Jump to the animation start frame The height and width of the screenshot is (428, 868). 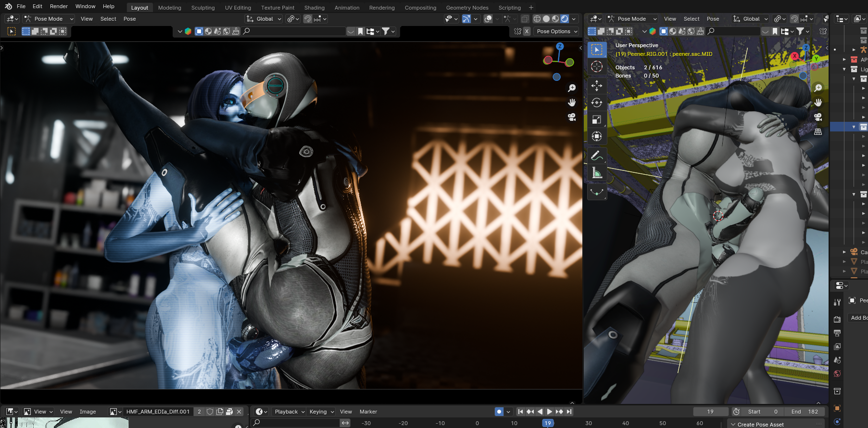pyautogui.click(x=520, y=412)
